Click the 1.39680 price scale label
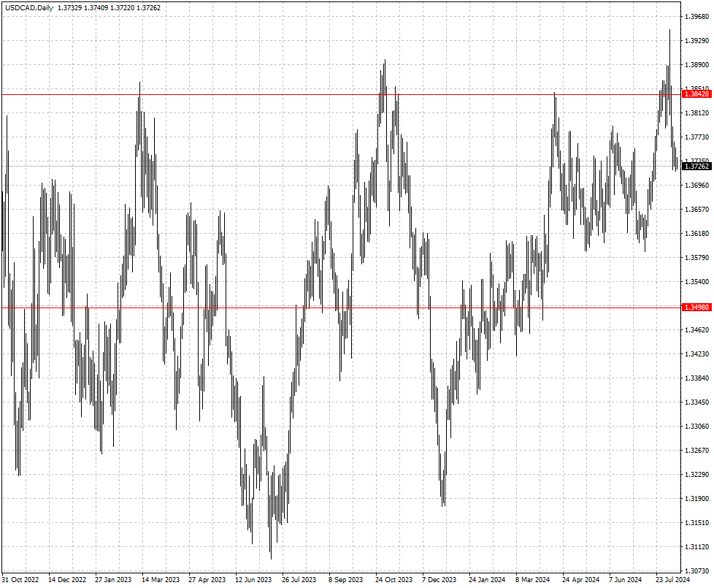The height and width of the screenshot is (588, 714). coord(695,17)
